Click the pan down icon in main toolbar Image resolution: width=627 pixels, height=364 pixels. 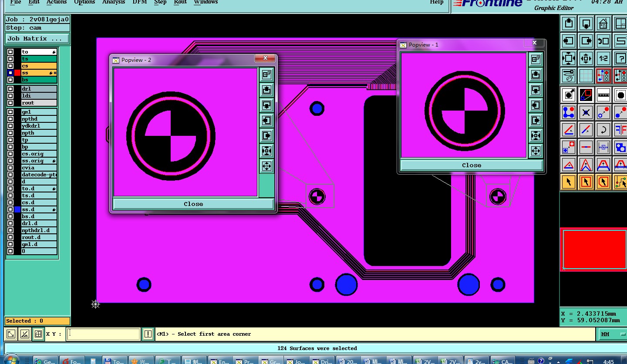coord(586,24)
